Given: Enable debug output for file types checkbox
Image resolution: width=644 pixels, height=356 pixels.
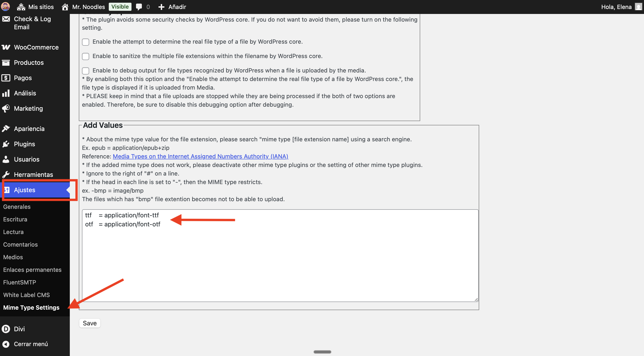Looking at the screenshot, I should click(86, 71).
